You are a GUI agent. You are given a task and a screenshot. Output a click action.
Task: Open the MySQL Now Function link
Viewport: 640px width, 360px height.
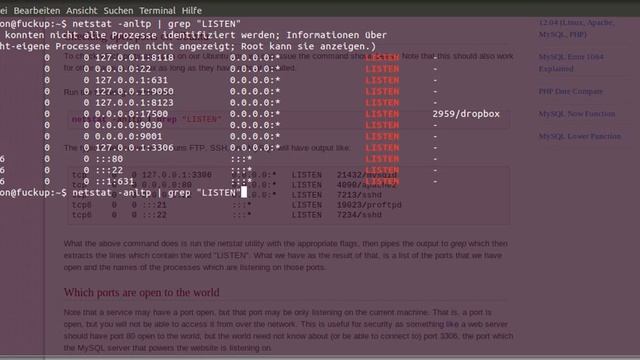pos(576,114)
